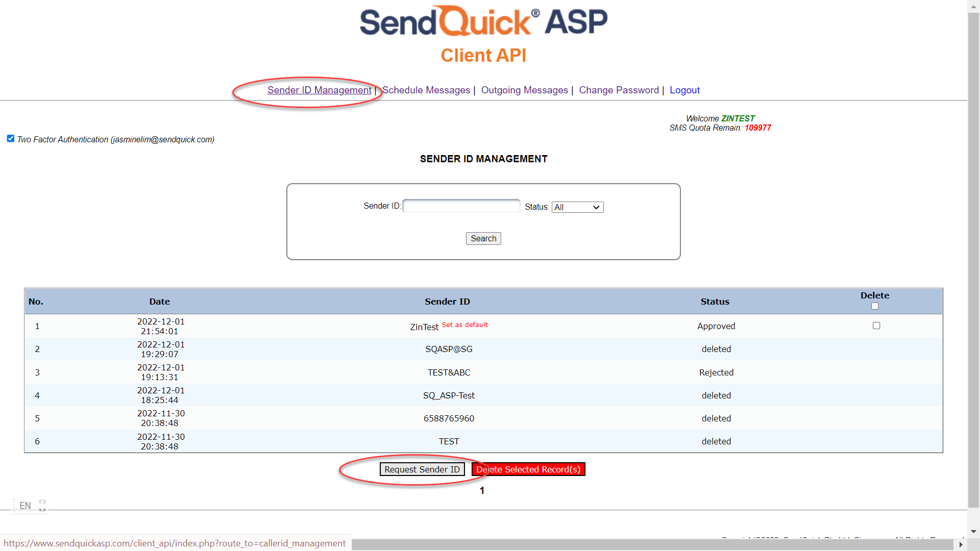Click right arrow on horizontal scrollbar
This screenshot has width=980, height=551.
tap(961, 545)
